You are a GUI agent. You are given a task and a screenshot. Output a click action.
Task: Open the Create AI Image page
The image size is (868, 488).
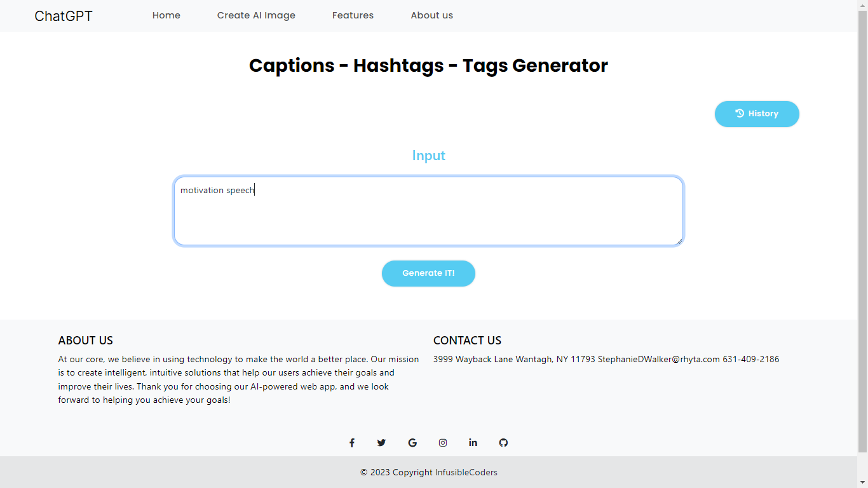(x=256, y=15)
